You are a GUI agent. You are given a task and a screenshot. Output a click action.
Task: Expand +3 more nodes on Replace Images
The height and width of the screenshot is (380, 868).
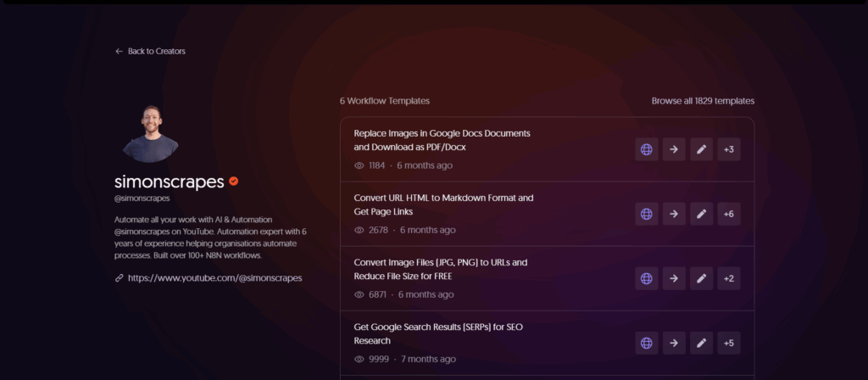pyautogui.click(x=728, y=149)
